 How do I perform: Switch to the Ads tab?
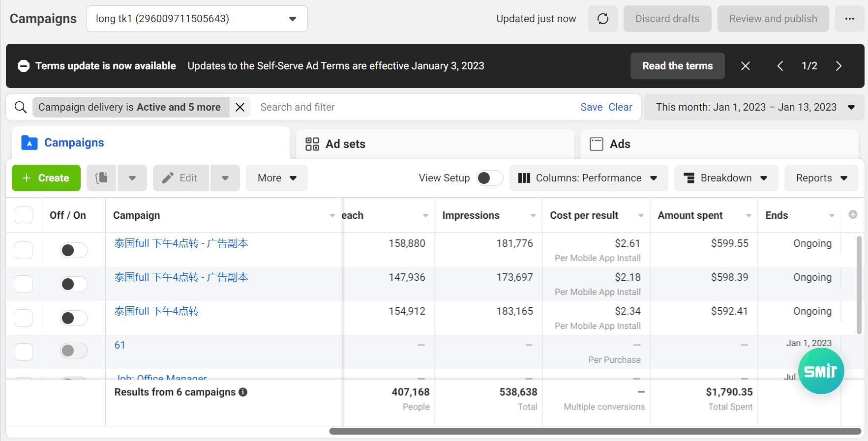[719, 144]
